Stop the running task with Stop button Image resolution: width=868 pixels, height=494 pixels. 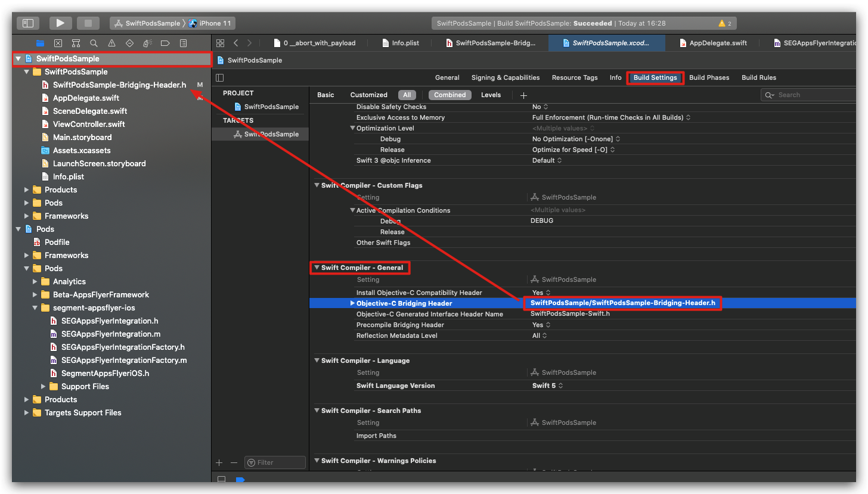point(88,23)
